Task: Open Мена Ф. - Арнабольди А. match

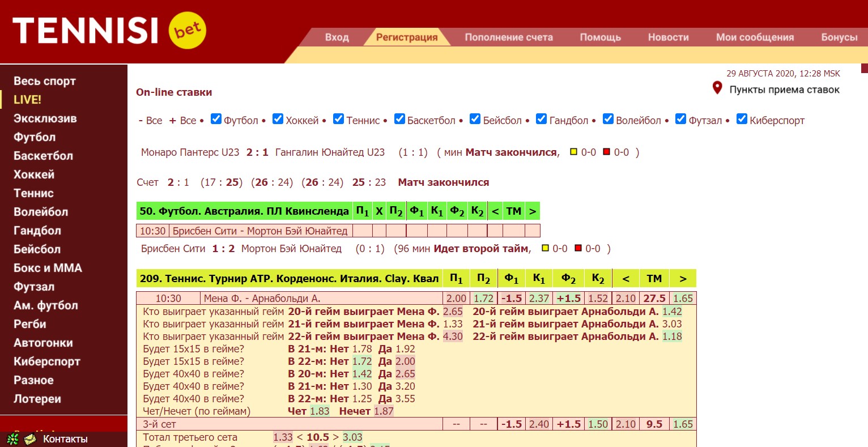Action: [x=262, y=299]
